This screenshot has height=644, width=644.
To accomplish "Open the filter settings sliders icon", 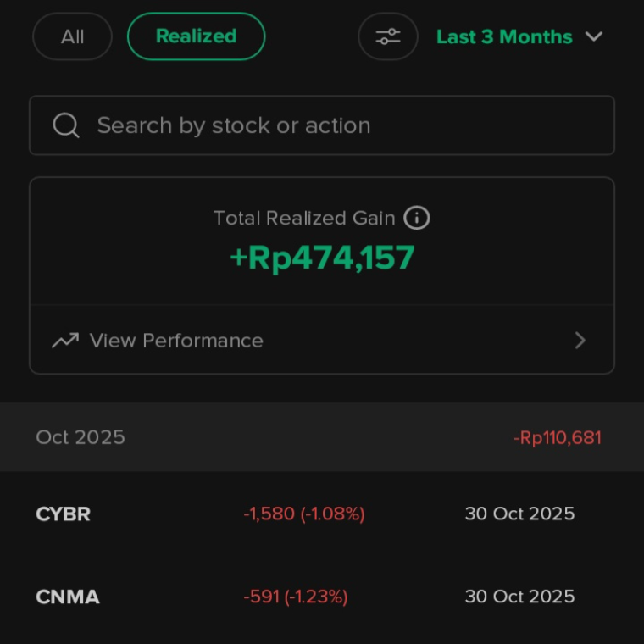I will point(388,36).
